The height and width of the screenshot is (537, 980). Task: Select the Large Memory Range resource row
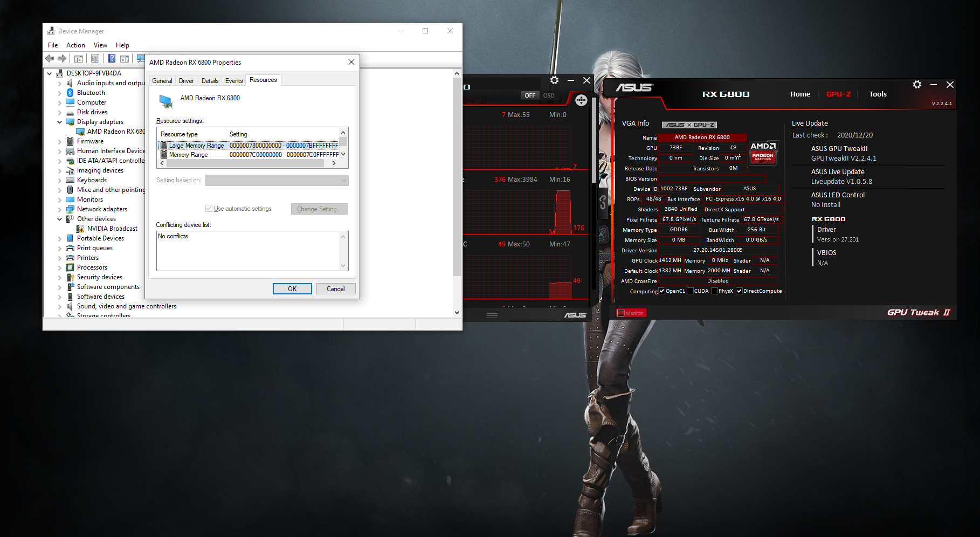[249, 146]
